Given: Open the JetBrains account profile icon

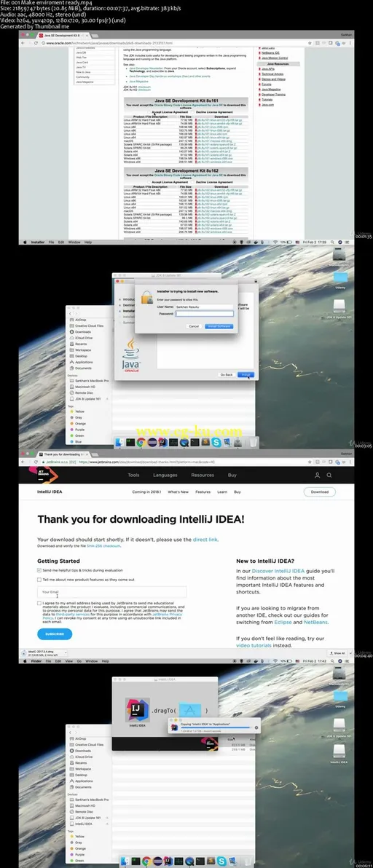Looking at the screenshot, I should point(317,475).
